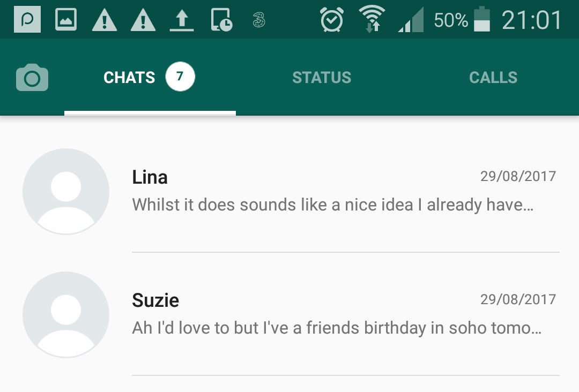Tap the upload notification icon

(x=182, y=20)
